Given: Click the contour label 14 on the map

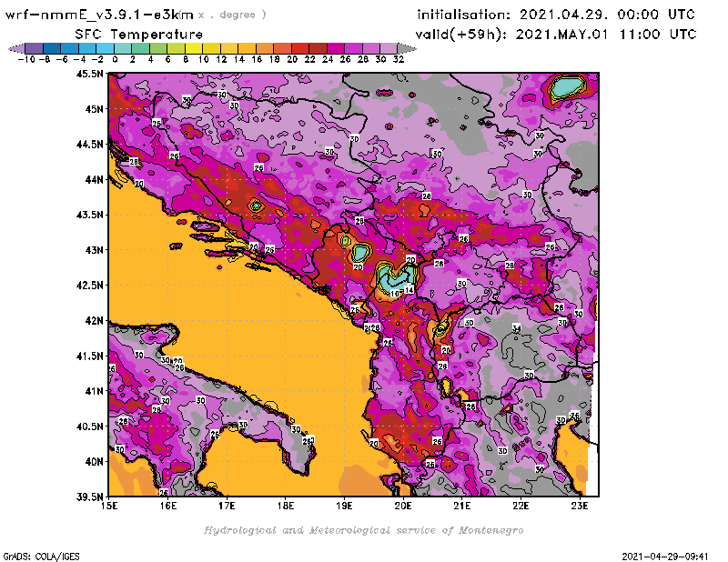Looking at the screenshot, I should (x=409, y=289).
